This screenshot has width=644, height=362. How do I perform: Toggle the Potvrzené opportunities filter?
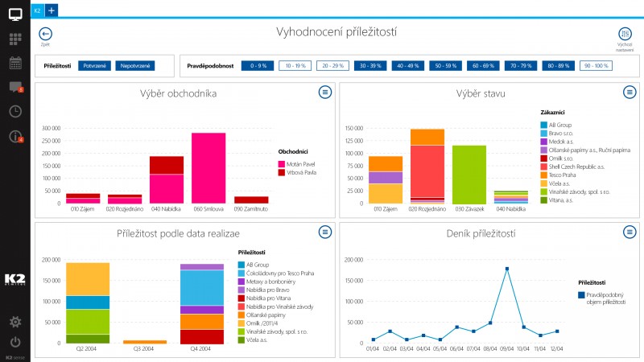(94, 66)
